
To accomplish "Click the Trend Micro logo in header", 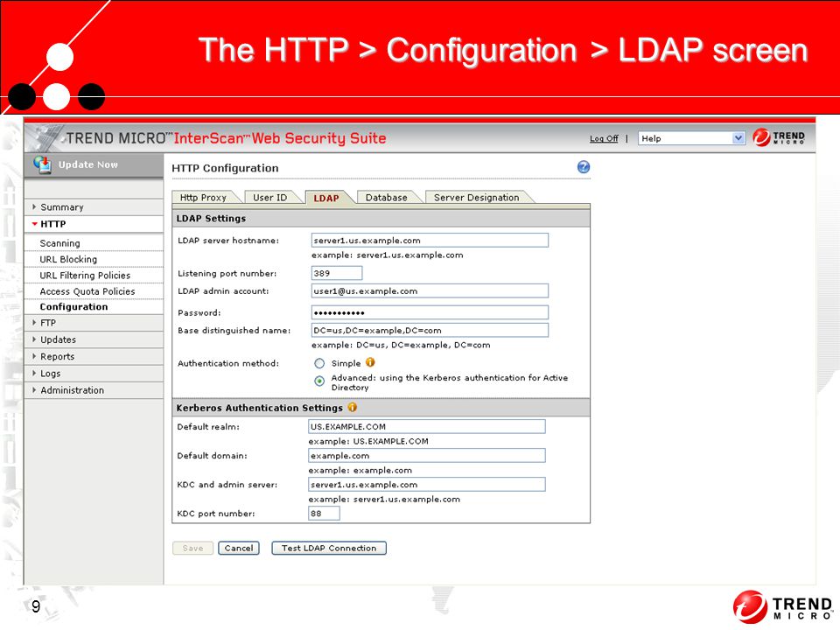I will click(x=779, y=137).
